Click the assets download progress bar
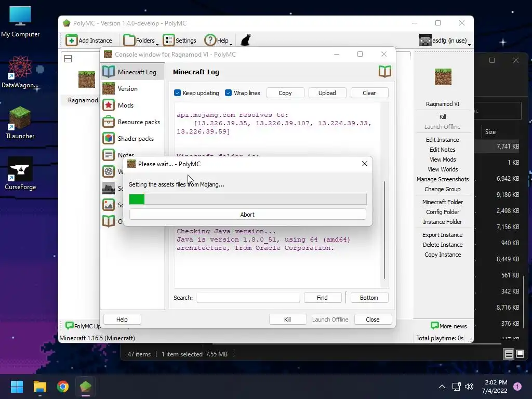Viewport: 532px width, 399px height. pos(248,199)
